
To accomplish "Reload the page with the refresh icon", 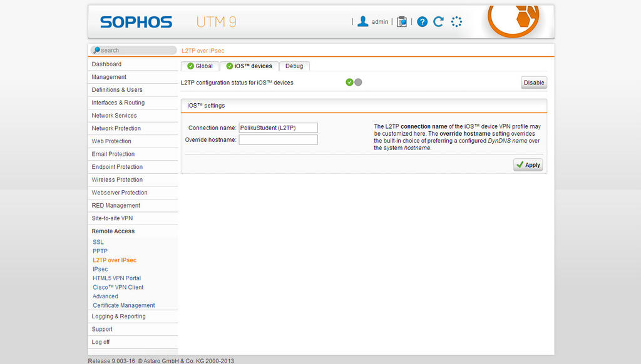I will [439, 22].
